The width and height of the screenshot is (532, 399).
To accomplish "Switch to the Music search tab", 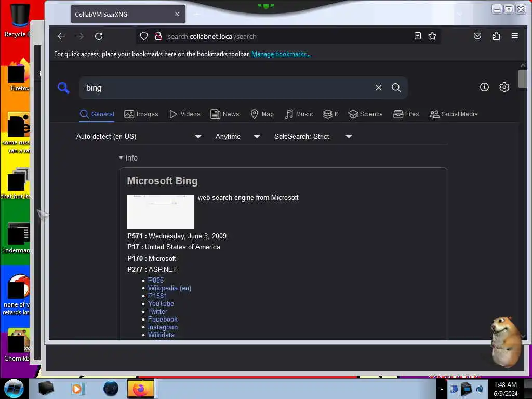I will coord(299,114).
